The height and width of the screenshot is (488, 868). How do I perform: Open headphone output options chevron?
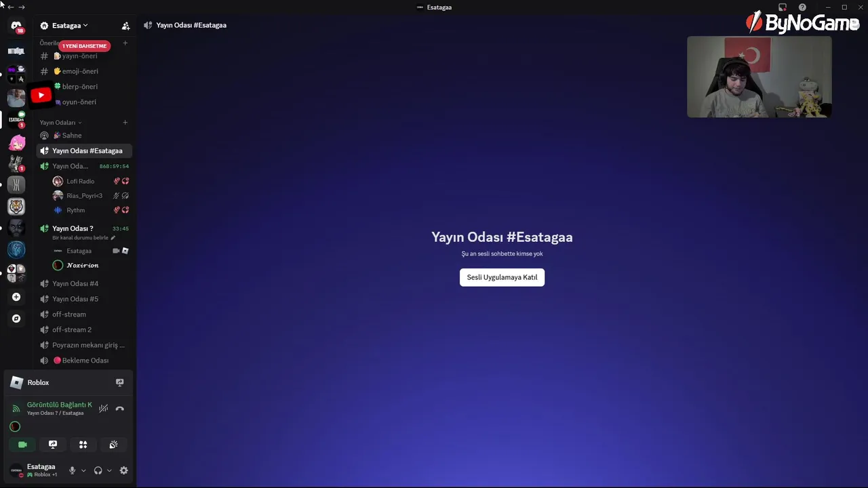tap(109, 470)
